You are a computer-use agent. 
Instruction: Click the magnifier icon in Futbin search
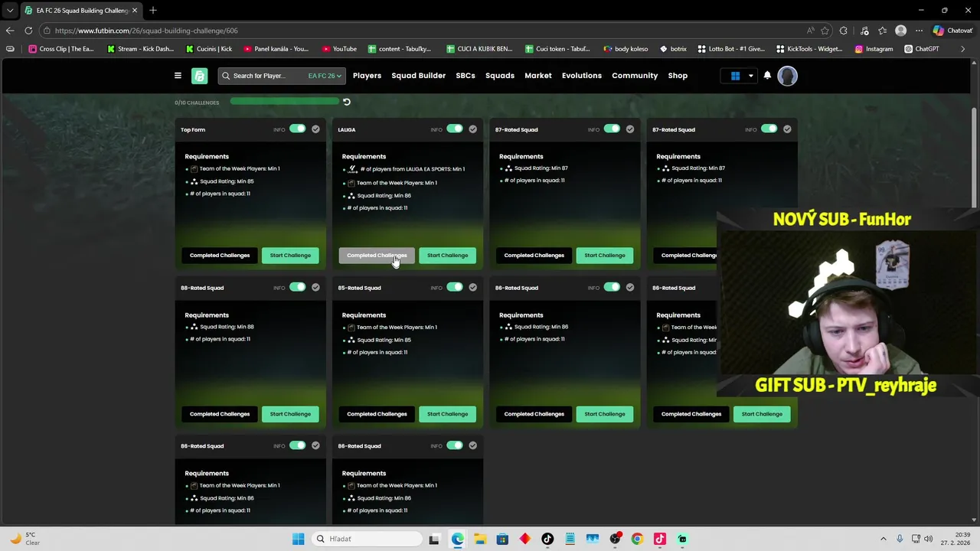[x=226, y=76]
